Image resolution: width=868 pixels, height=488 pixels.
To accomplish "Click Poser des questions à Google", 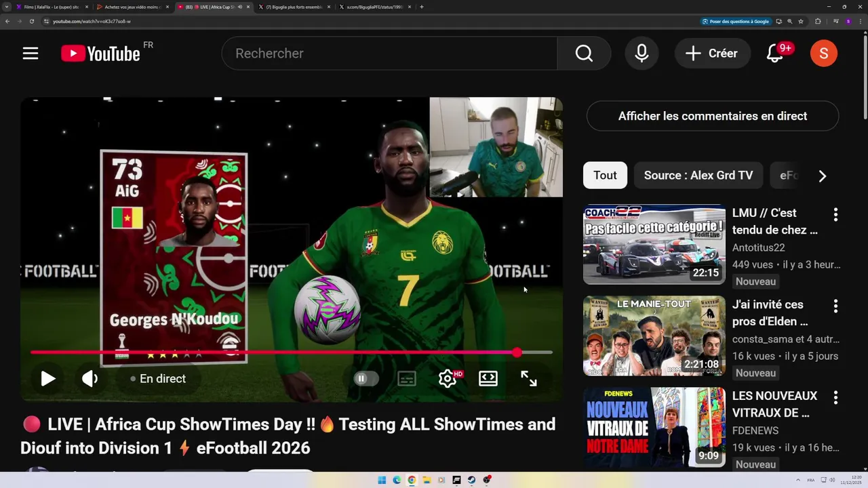I will coord(736,21).
